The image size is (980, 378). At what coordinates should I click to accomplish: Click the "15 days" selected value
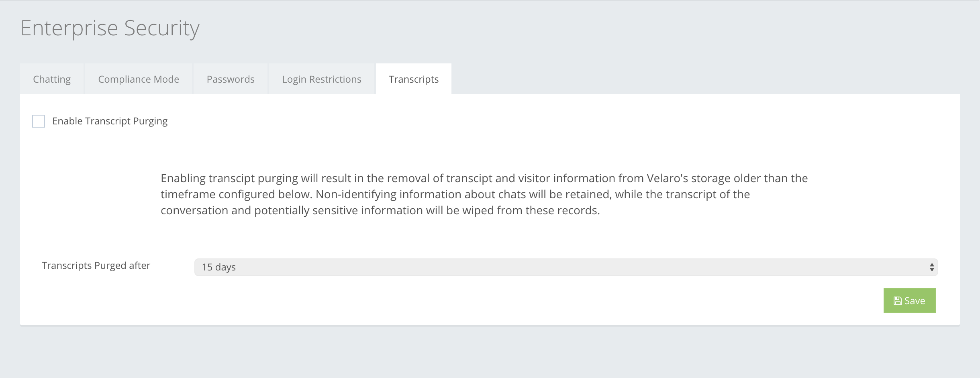[219, 267]
